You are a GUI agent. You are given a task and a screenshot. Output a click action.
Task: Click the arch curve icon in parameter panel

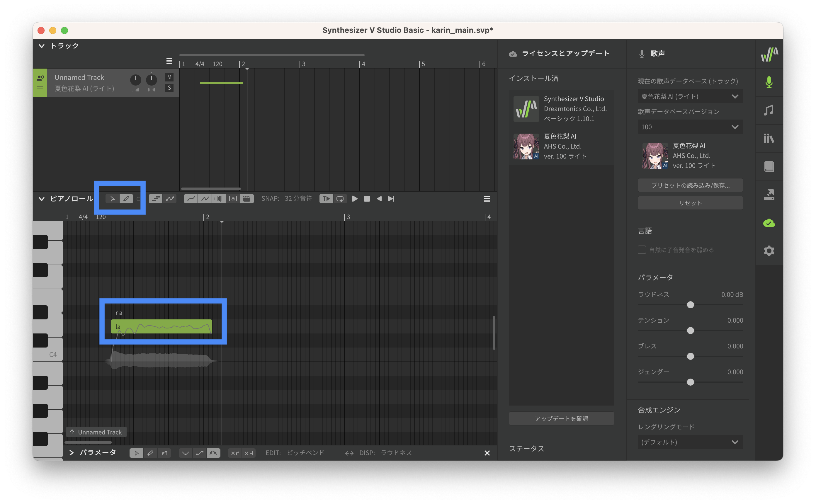213,453
